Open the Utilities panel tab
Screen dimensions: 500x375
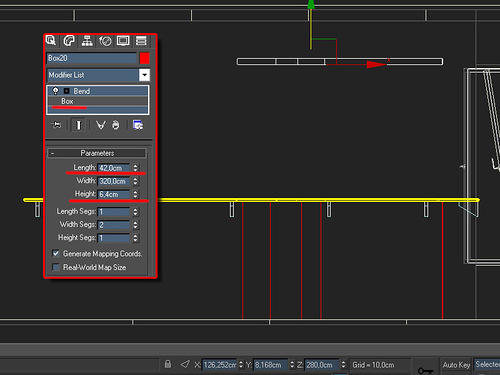141,41
